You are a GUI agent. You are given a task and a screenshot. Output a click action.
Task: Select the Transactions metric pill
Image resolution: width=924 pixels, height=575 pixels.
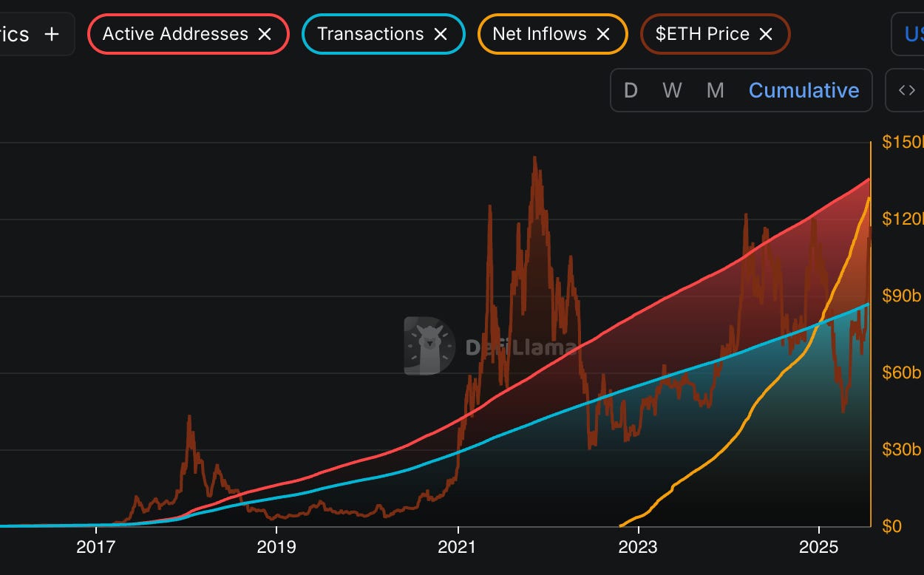click(x=370, y=33)
